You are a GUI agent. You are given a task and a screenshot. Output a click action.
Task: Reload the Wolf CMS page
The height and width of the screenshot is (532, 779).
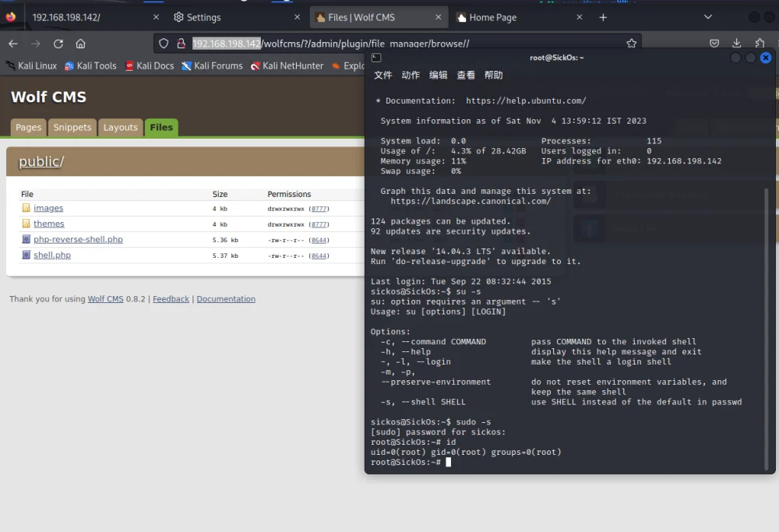(58, 44)
